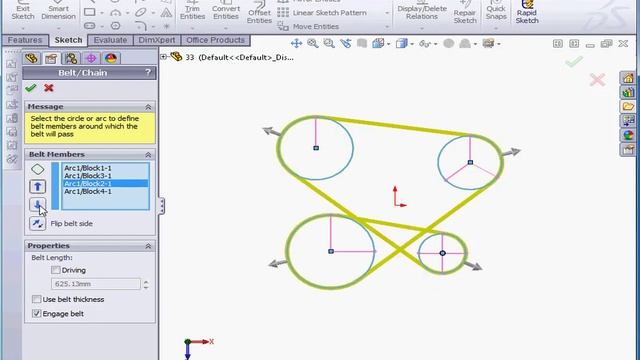640x360 pixels.
Task: Switch to the Features tab
Action: [x=25, y=40]
